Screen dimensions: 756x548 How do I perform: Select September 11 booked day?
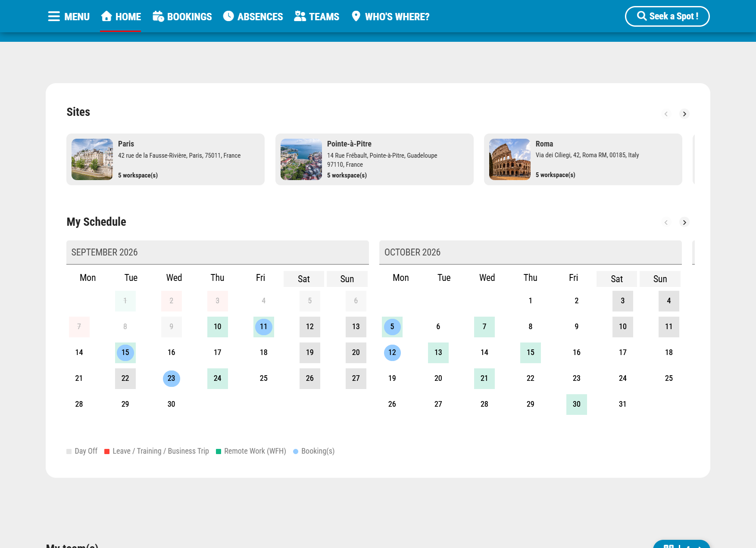click(x=264, y=327)
